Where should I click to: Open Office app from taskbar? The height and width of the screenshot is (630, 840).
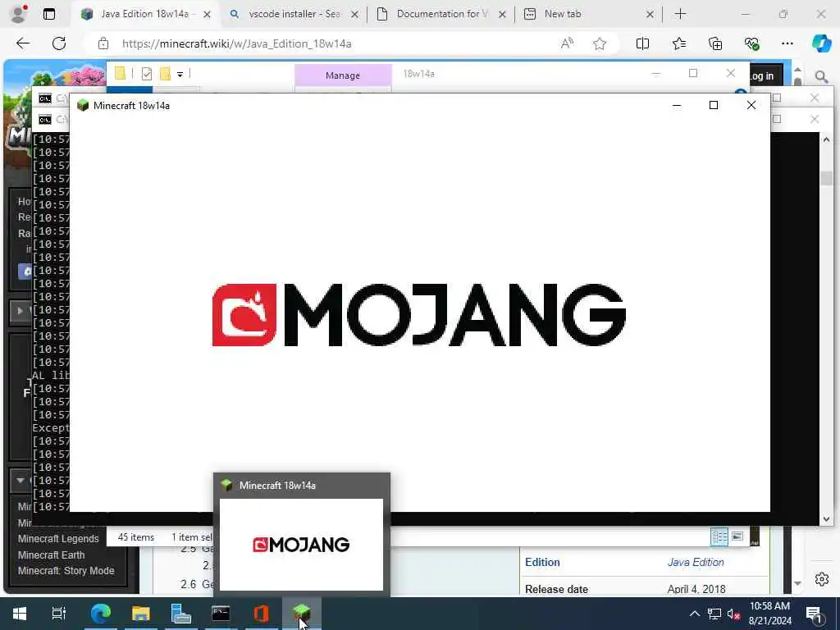click(x=261, y=614)
